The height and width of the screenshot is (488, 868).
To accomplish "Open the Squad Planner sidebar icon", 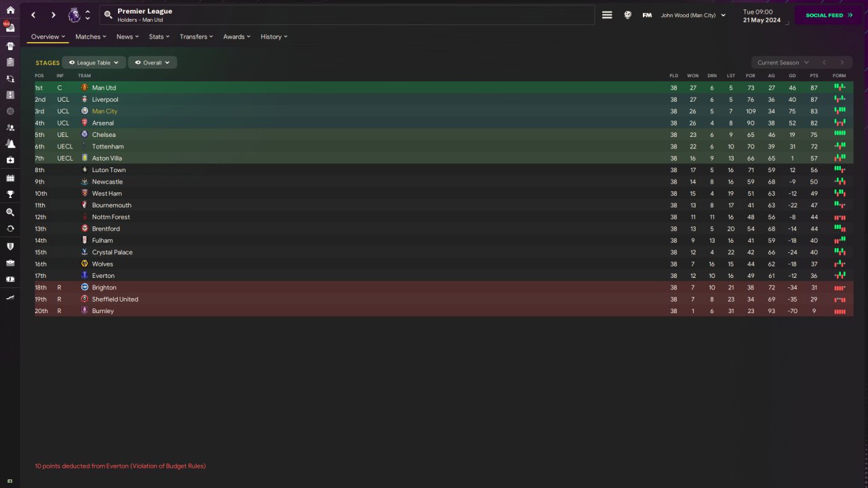I will 10,62.
